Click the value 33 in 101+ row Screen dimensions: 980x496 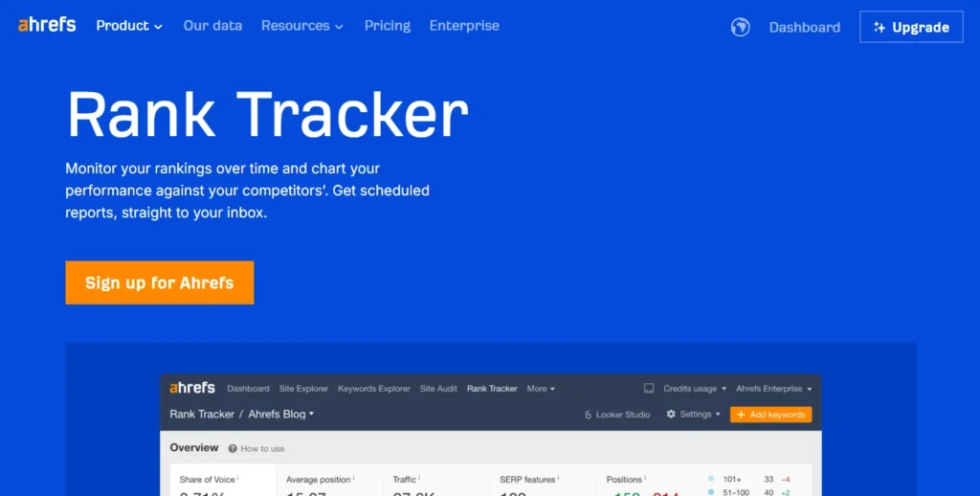pos(768,480)
